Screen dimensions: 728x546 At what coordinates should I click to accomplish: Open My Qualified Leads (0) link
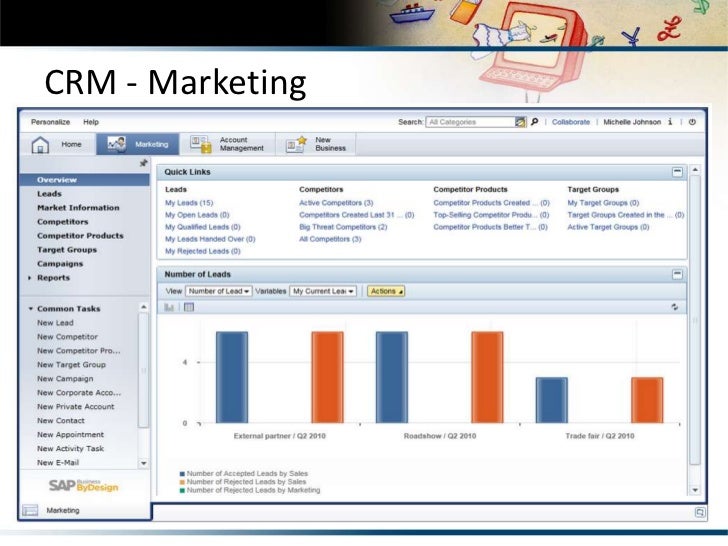203,227
